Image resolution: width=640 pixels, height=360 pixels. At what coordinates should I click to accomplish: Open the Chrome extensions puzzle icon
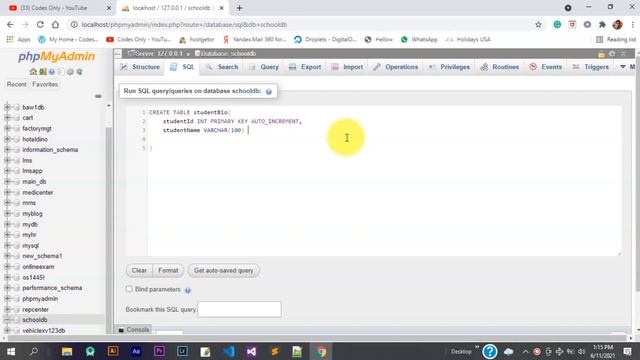[602, 24]
